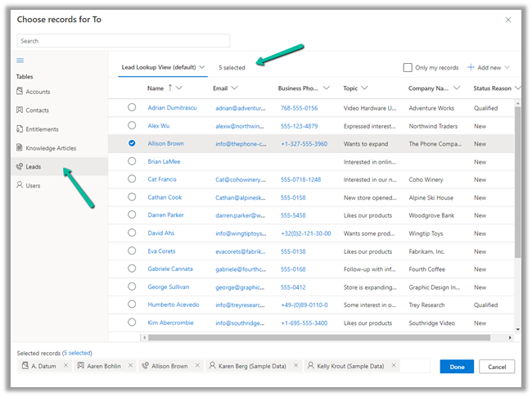
Task: Click the Accounts table icon
Action: (20, 92)
